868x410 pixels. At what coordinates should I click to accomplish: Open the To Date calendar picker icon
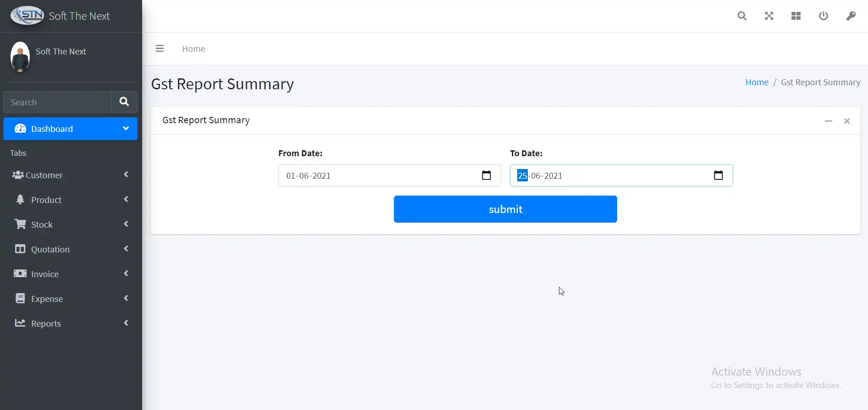point(718,175)
